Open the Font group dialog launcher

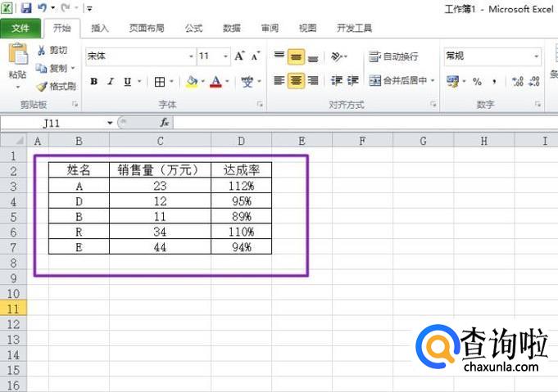pyautogui.click(x=260, y=104)
